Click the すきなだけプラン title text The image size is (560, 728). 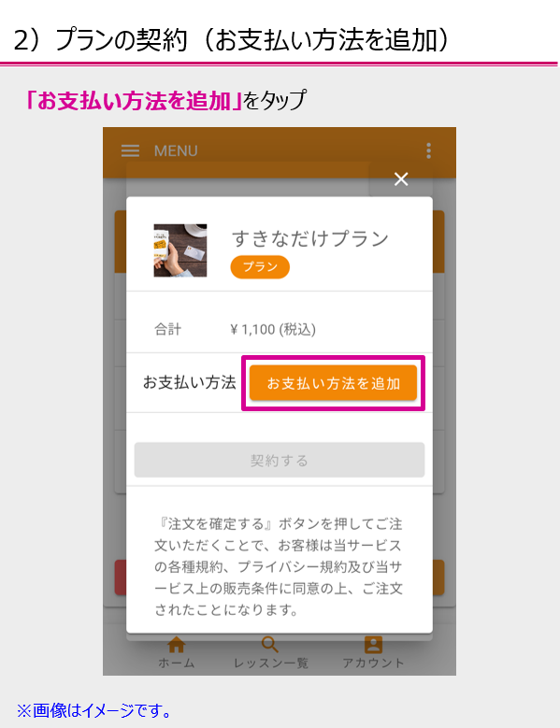coord(310,238)
